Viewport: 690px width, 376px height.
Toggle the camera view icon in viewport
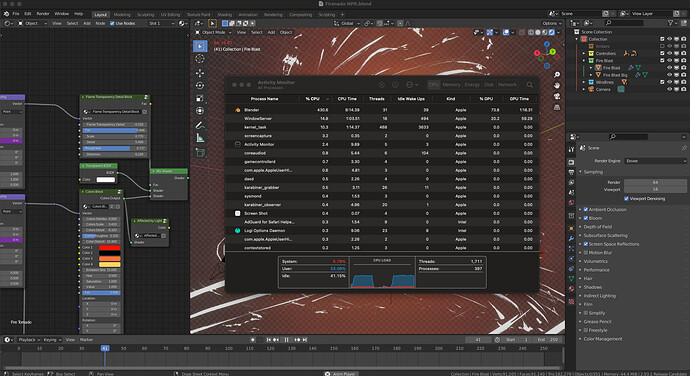point(557,96)
